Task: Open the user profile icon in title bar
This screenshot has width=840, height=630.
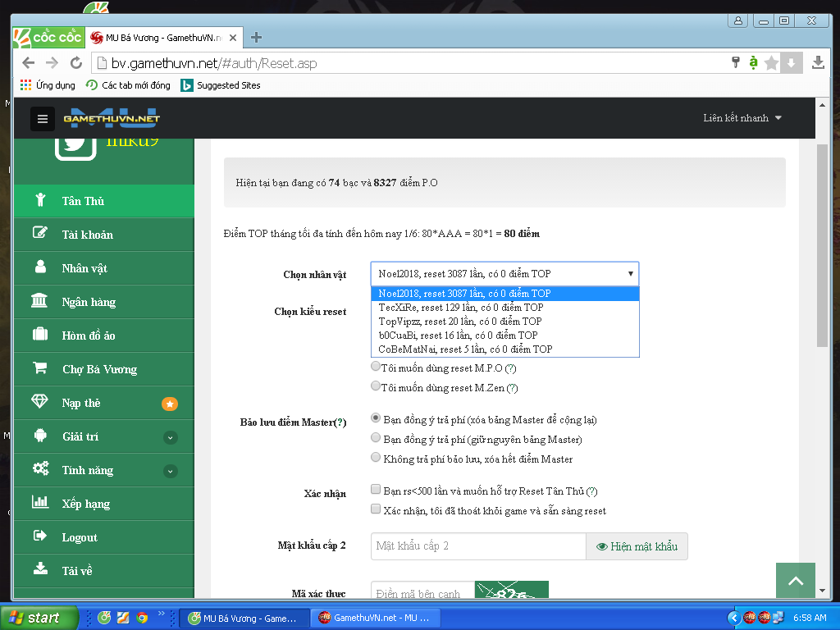Action: 737,21
